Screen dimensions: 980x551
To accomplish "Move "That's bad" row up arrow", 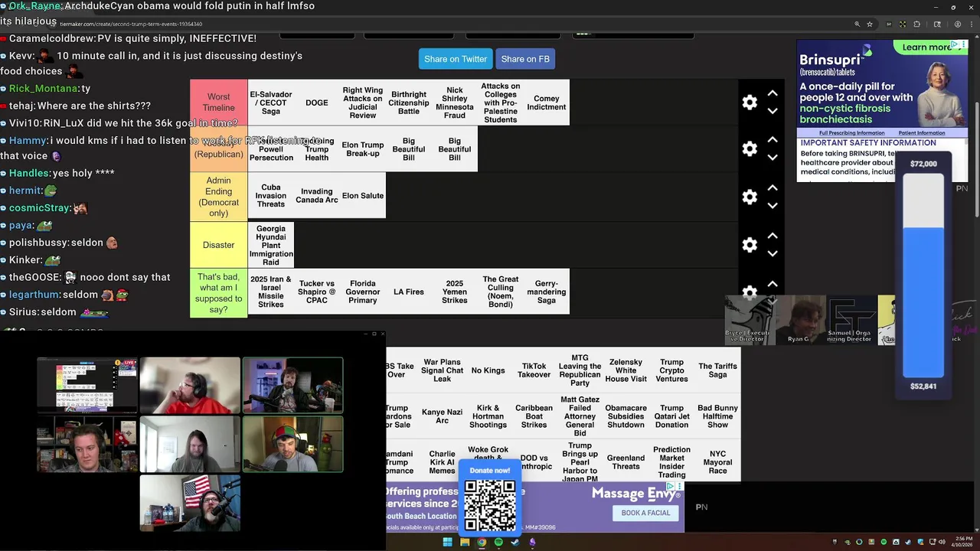I will pos(773,284).
